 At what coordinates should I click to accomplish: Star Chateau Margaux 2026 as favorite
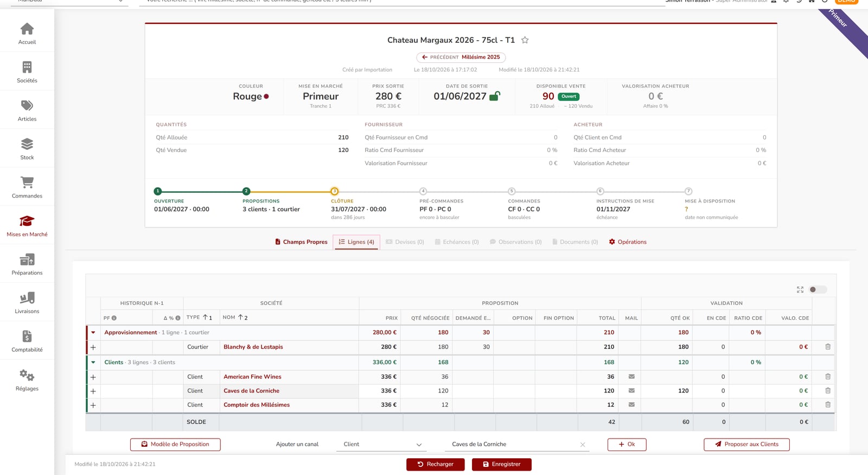525,40
